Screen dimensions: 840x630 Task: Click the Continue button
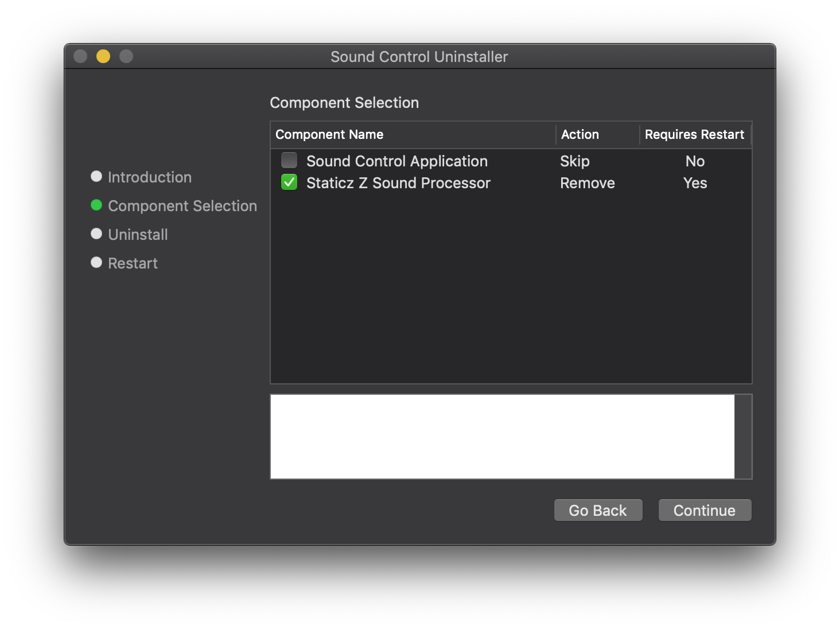tap(704, 510)
